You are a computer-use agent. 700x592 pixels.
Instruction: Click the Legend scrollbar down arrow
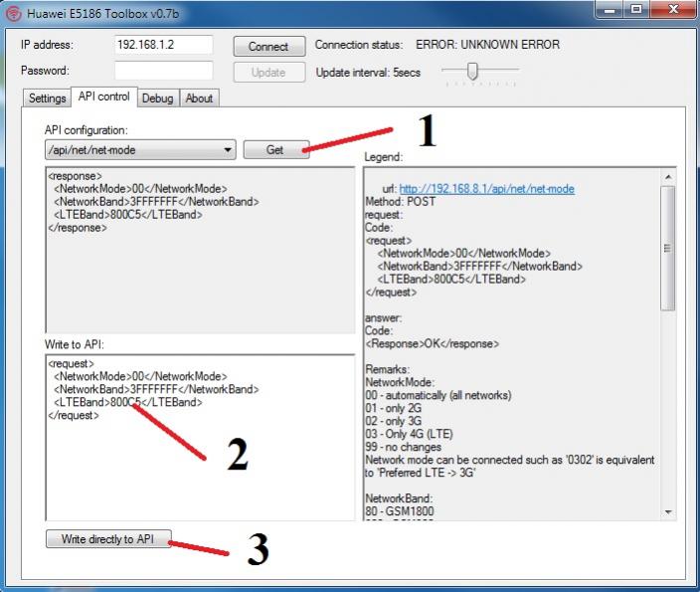coord(668,512)
